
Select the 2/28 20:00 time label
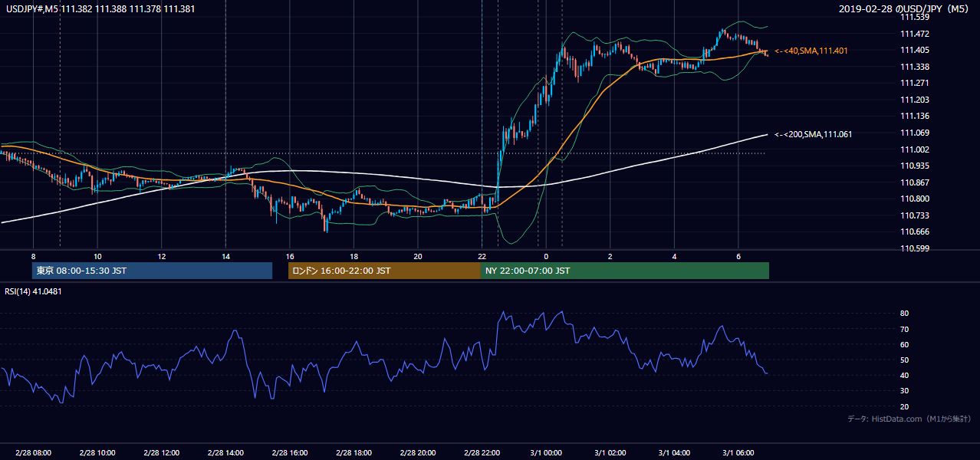pos(418,452)
